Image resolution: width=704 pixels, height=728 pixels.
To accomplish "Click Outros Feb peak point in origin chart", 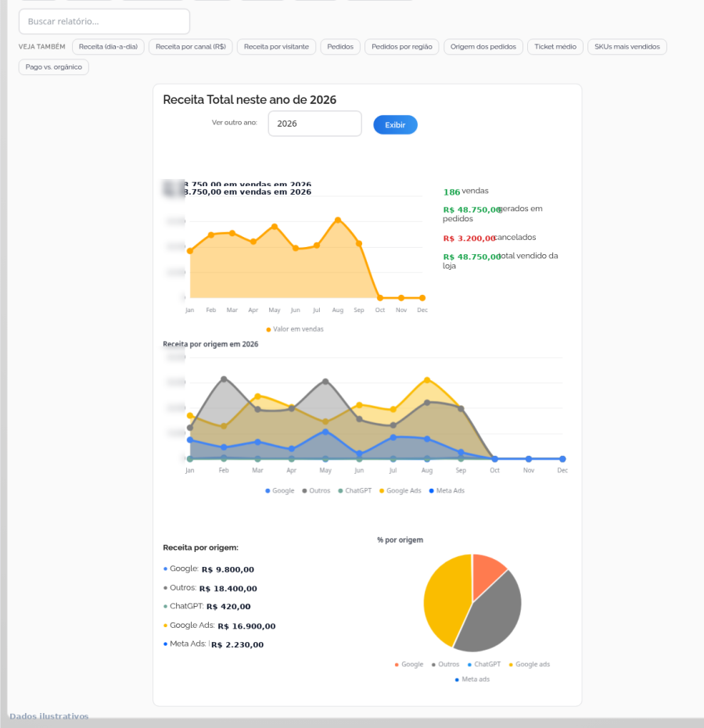I will point(224,379).
